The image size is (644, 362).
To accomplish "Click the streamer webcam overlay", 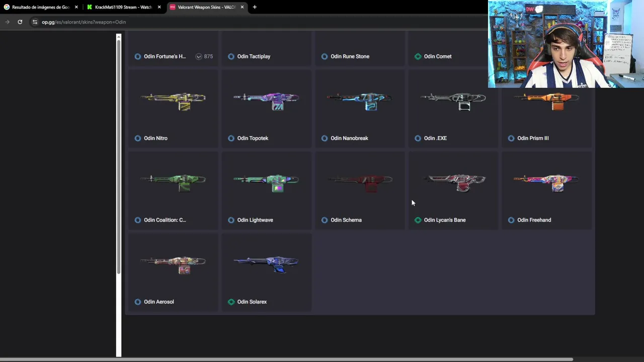I will click(566, 44).
